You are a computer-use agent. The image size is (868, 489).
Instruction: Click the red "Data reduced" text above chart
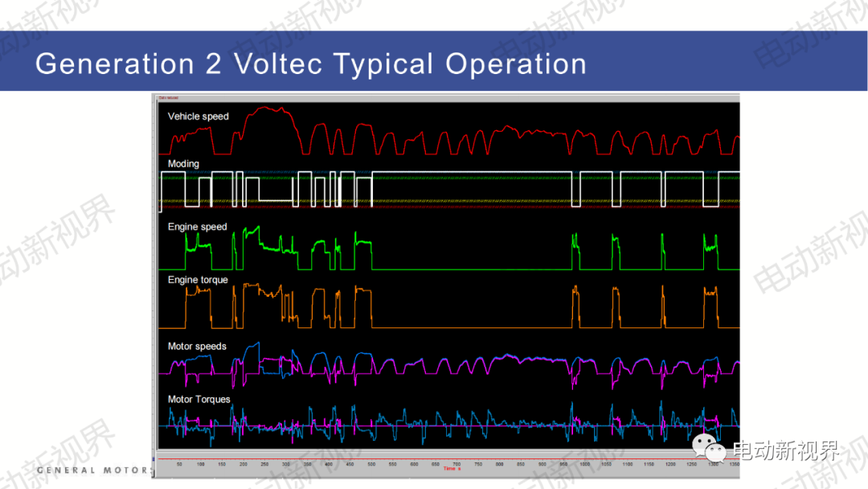tap(168, 98)
